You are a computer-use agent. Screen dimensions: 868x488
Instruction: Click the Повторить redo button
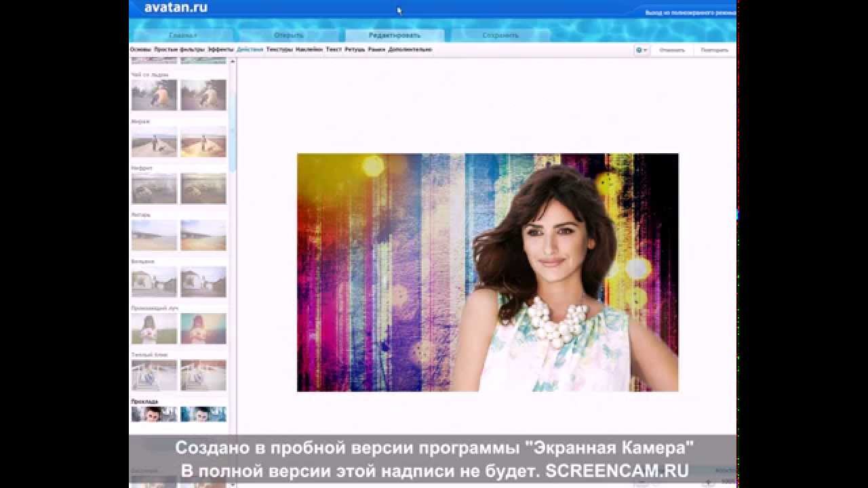(x=714, y=50)
